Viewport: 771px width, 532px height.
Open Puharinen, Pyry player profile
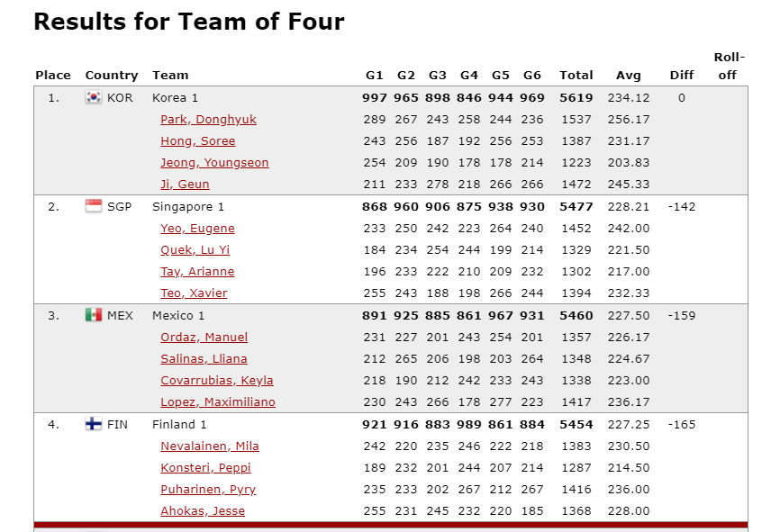coord(208,490)
